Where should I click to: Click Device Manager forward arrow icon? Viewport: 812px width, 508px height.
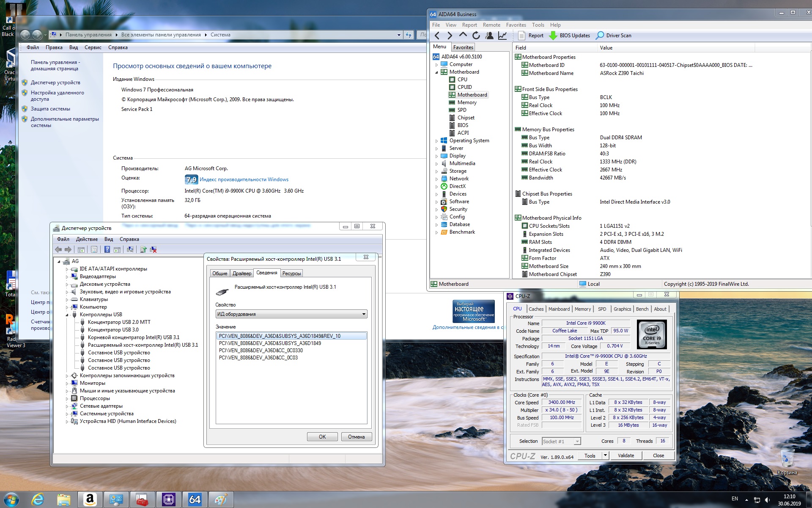(x=68, y=250)
